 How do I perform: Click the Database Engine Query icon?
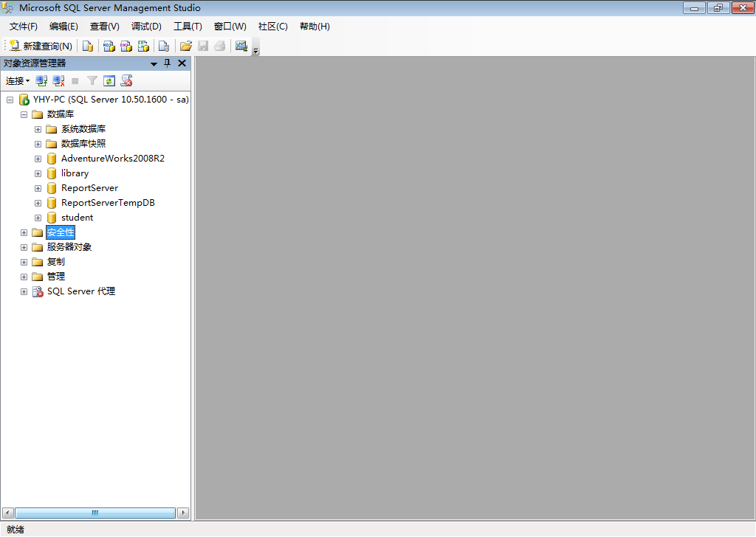(x=88, y=46)
